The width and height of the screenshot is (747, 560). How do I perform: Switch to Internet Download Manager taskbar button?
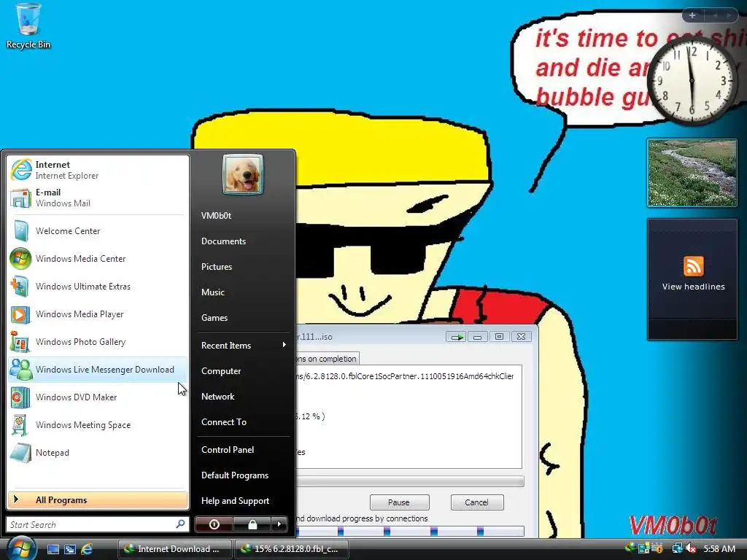pos(174,549)
